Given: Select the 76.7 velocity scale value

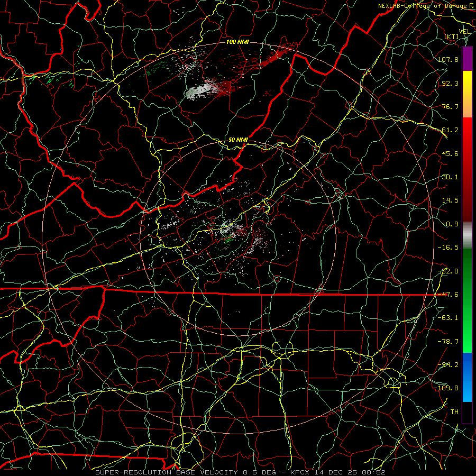Looking at the screenshot, I should click(450, 106).
